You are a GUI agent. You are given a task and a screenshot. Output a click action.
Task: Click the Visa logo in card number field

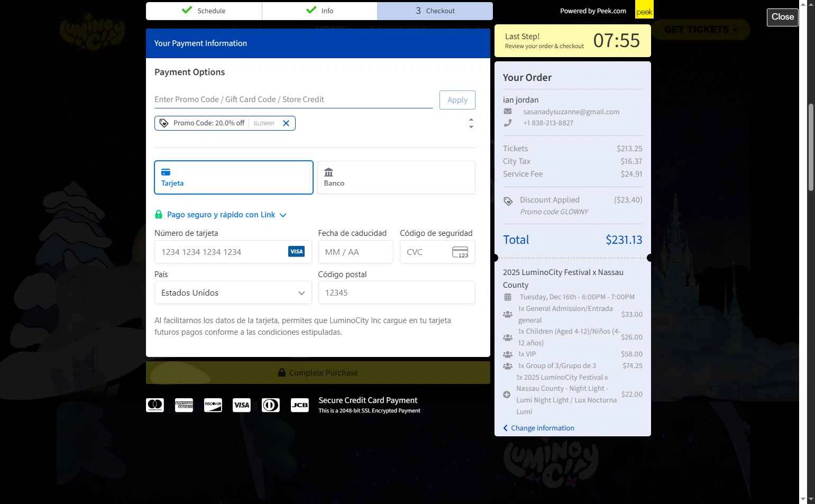click(x=296, y=252)
